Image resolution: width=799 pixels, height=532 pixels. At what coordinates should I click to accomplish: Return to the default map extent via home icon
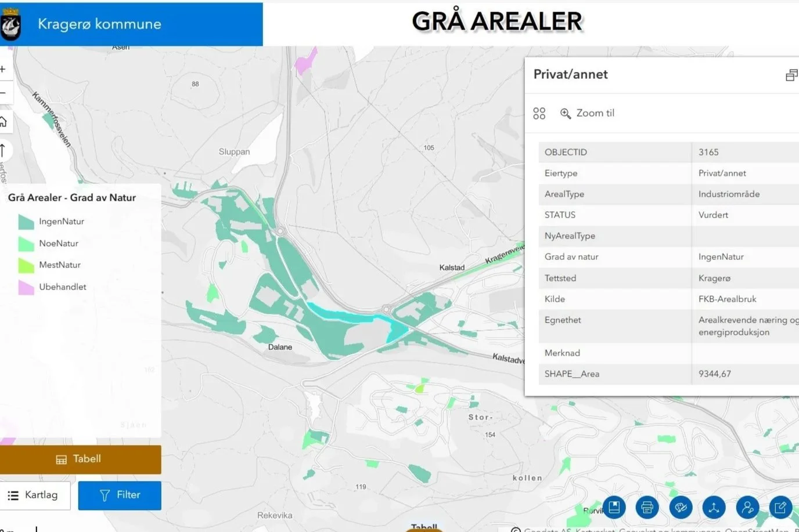tap(3, 122)
